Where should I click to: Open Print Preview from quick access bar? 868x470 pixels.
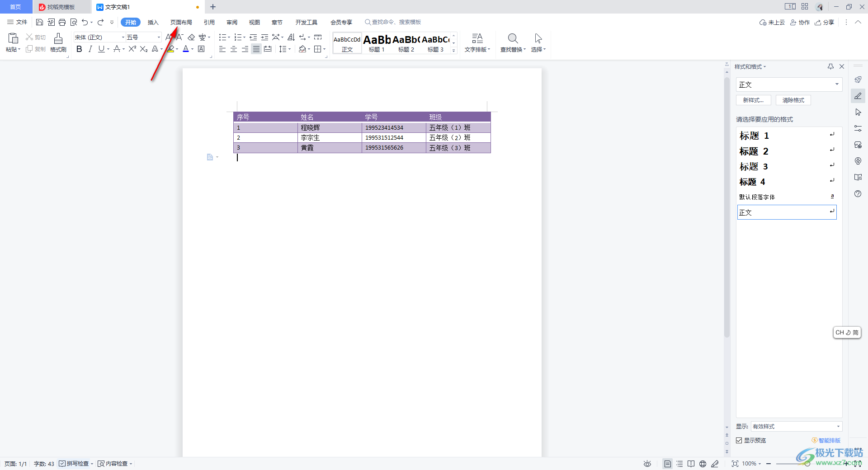tap(74, 22)
